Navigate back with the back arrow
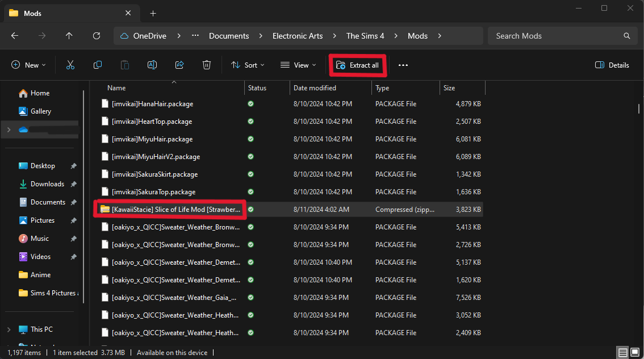Screen dimensions: 644x359 tap(15, 36)
